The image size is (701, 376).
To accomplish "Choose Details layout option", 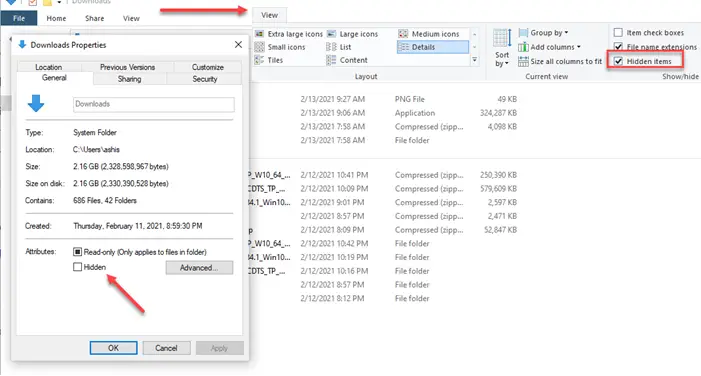I will coord(433,47).
